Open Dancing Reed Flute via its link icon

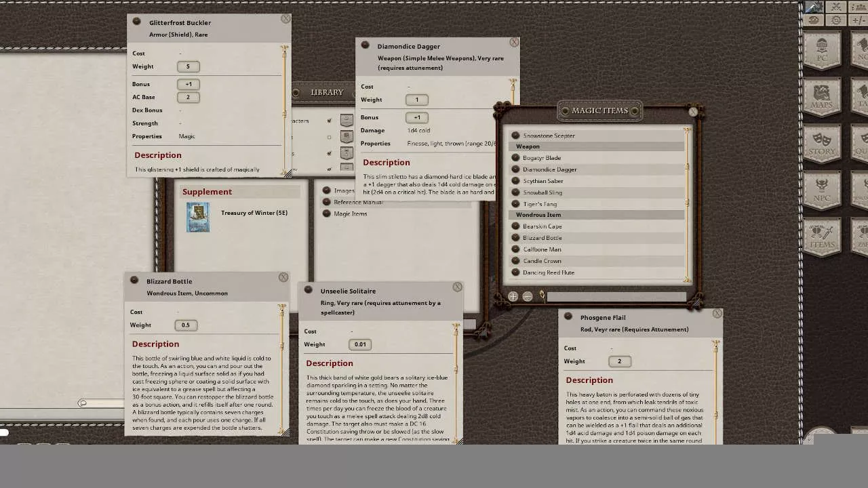click(x=515, y=272)
